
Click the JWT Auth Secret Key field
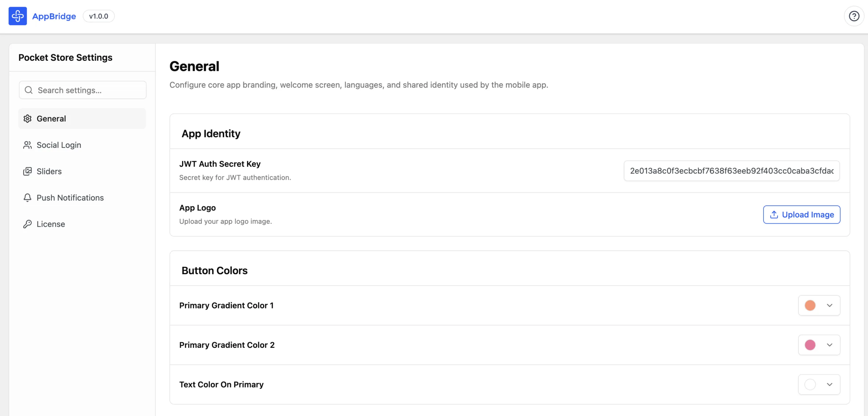732,171
